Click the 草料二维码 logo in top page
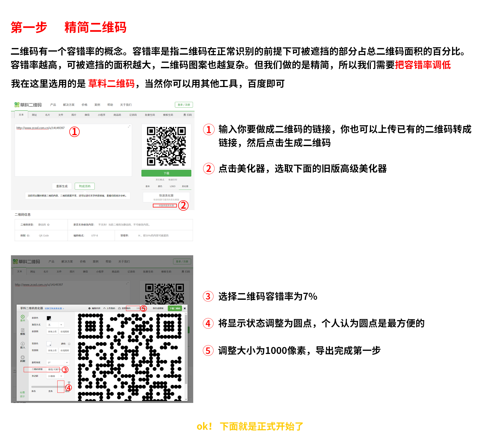The height and width of the screenshot is (448, 500). [28, 105]
